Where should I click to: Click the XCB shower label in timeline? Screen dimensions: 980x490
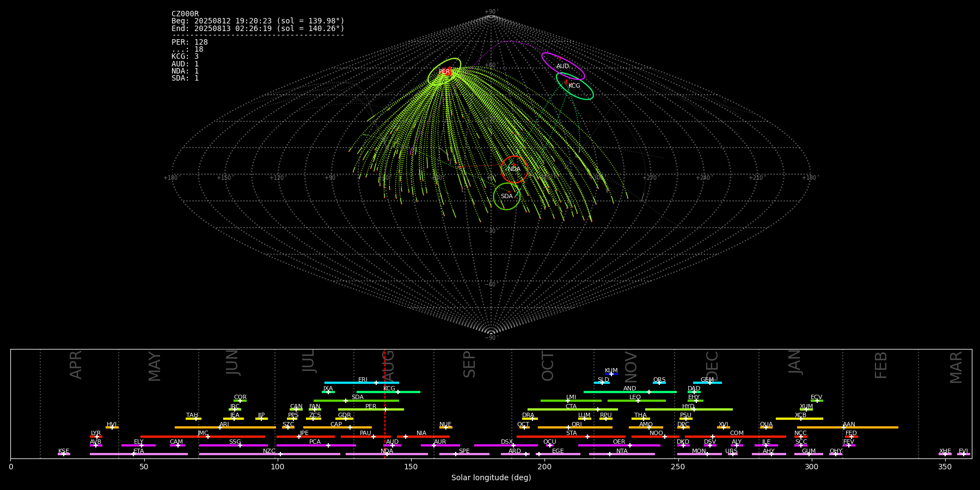pyautogui.click(x=800, y=415)
